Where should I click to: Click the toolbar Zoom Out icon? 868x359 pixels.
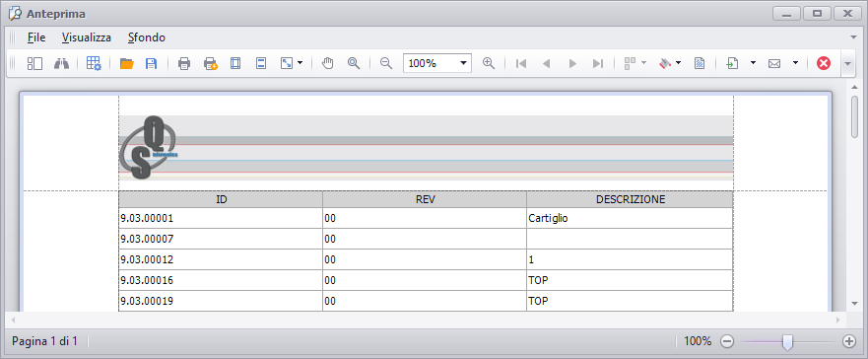click(386, 64)
